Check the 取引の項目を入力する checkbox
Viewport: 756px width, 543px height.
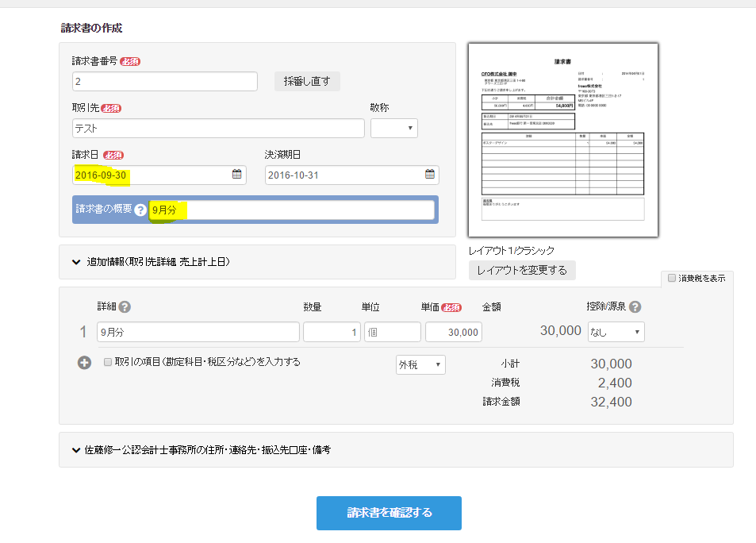109,362
